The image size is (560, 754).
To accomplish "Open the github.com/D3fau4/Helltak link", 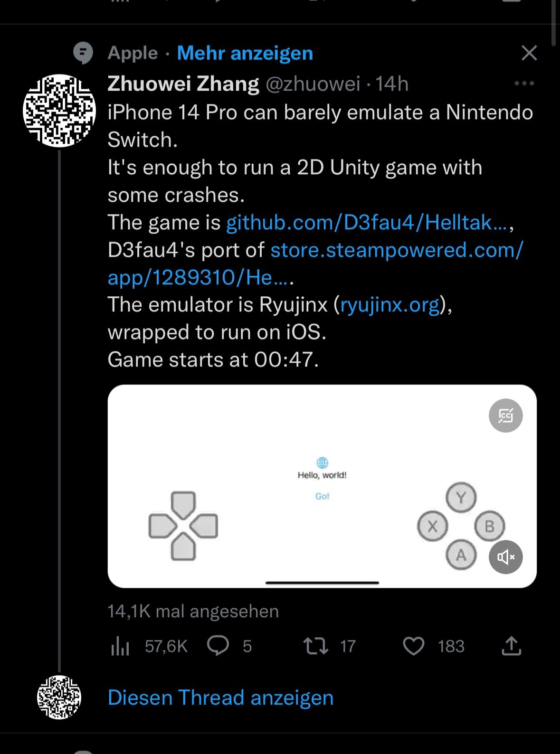I will pos(367,222).
